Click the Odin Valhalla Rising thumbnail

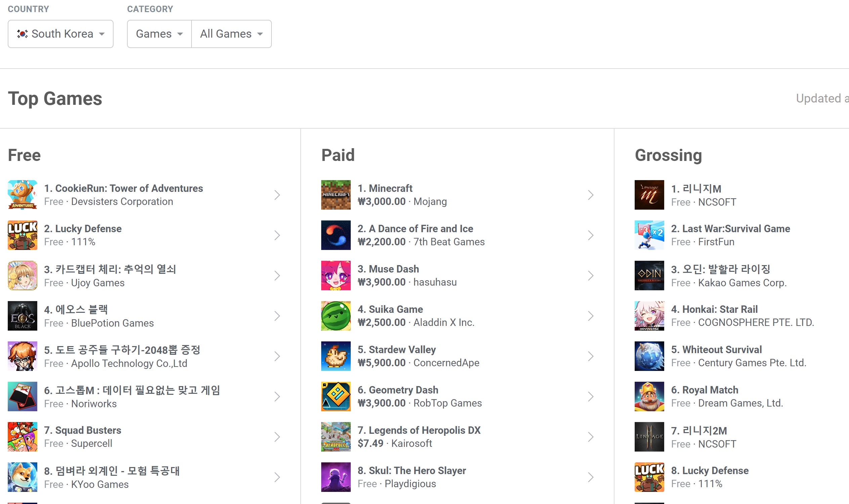coord(649,276)
